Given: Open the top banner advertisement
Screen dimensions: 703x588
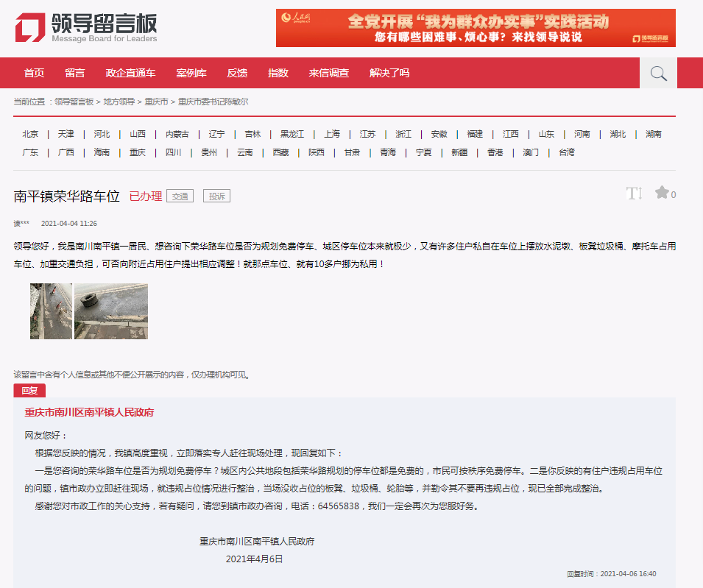Looking at the screenshot, I should coord(476,28).
